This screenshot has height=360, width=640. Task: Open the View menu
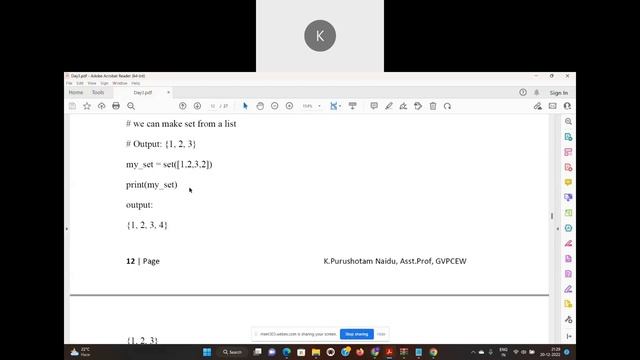point(92,83)
